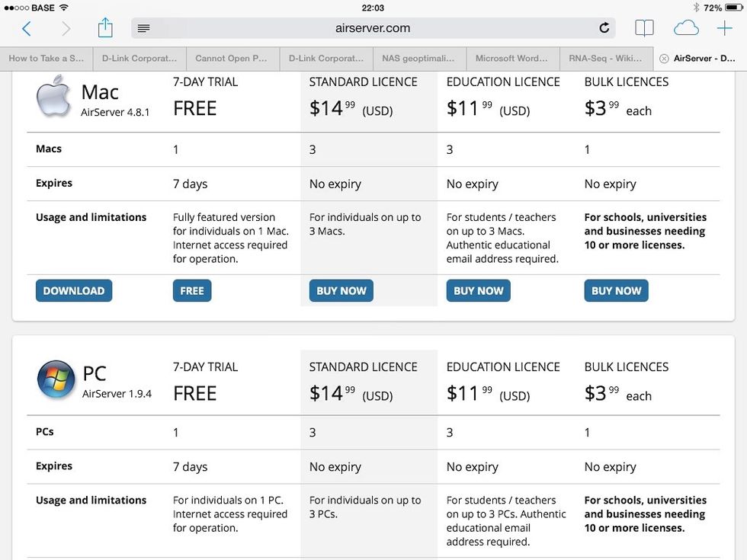Tap the Safari back arrow
The image size is (747, 560).
click(27, 29)
